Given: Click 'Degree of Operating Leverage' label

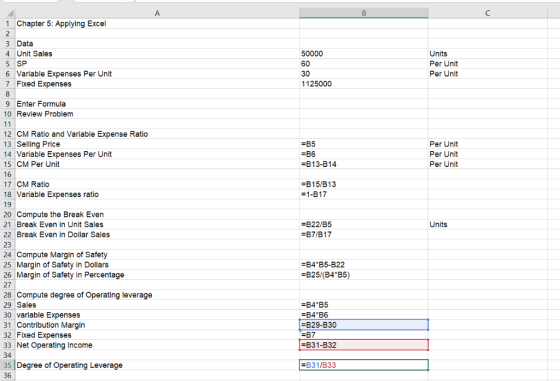Looking at the screenshot, I should [x=157, y=365].
